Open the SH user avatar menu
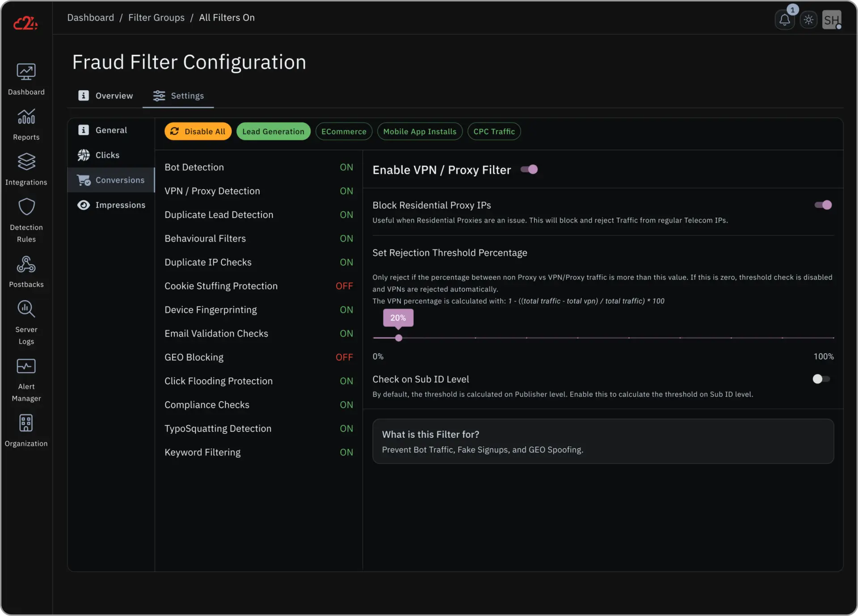Image resolution: width=858 pixels, height=616 pixels. pos(831,20)
